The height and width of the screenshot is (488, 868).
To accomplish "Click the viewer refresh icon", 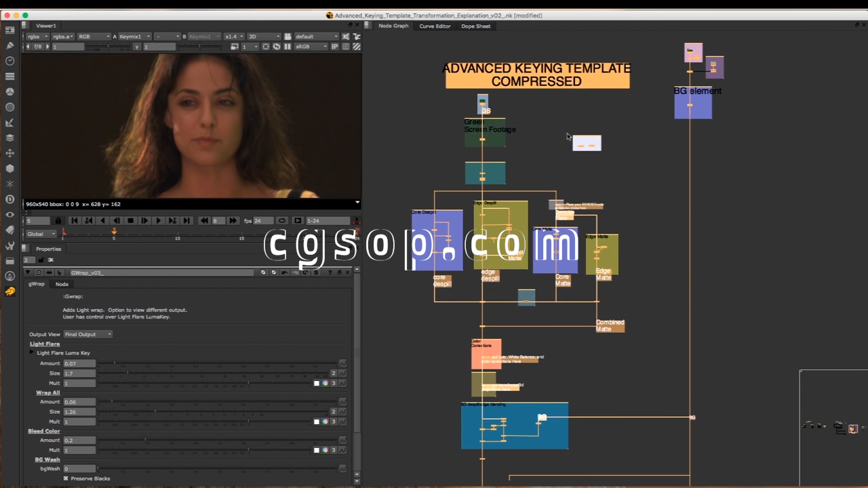I will pos(276,47).
